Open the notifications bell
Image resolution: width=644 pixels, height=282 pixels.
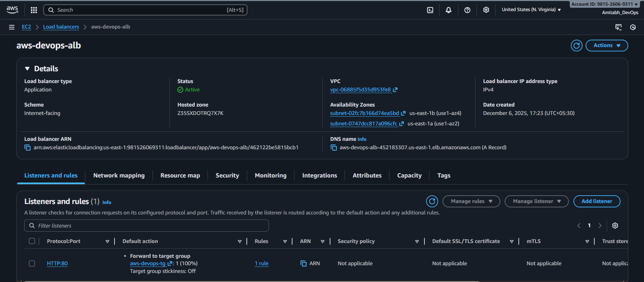(x=448, y=10)
